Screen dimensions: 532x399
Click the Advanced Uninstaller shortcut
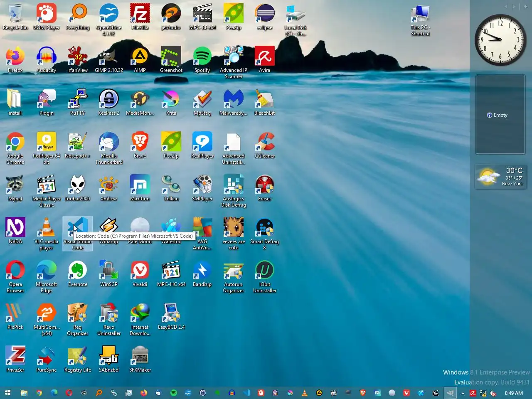point(234,148)
